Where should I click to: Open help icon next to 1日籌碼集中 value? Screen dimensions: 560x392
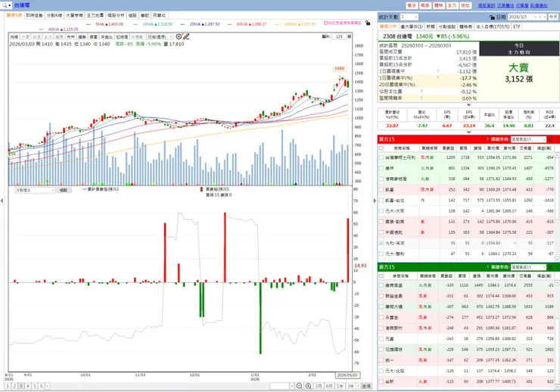438,71
